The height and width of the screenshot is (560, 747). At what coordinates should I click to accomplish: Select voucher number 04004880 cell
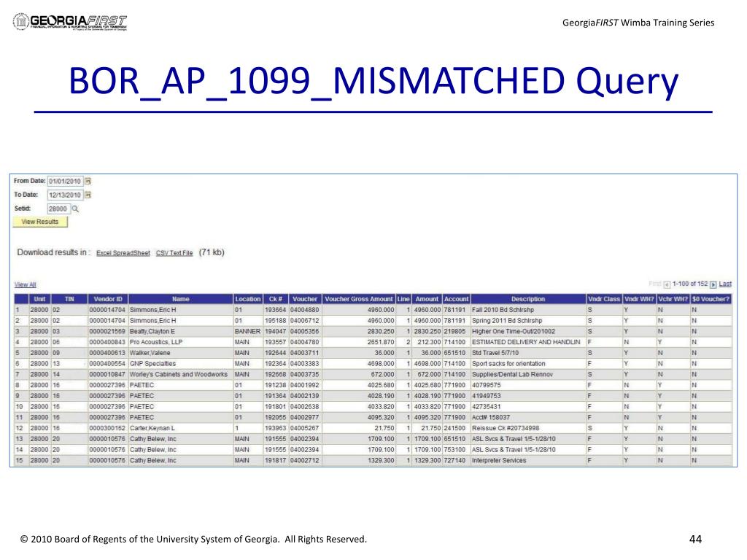305,310
